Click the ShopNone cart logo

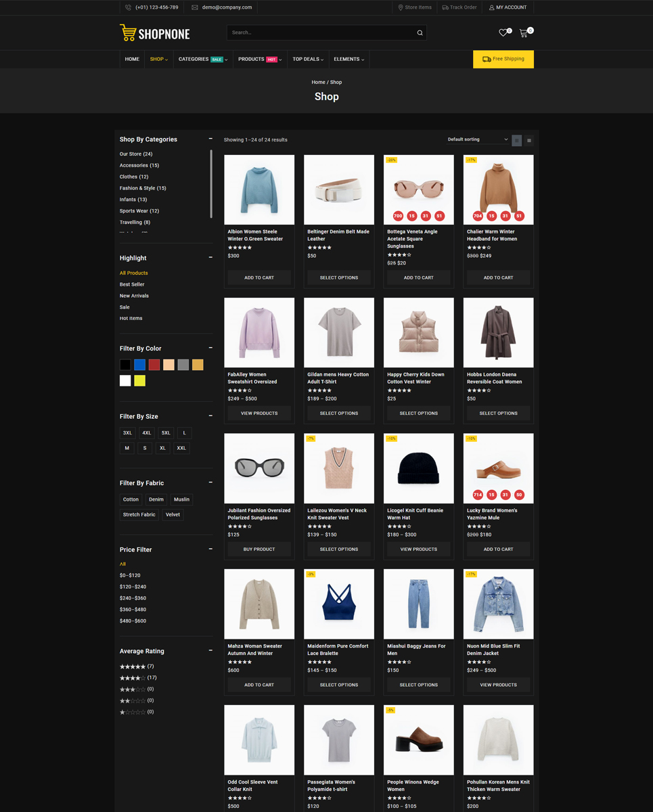(x=128, y=32)
